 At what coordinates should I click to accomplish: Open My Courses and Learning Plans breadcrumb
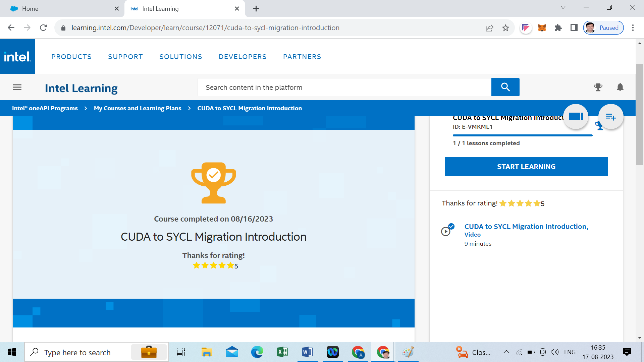click(137, 108)
